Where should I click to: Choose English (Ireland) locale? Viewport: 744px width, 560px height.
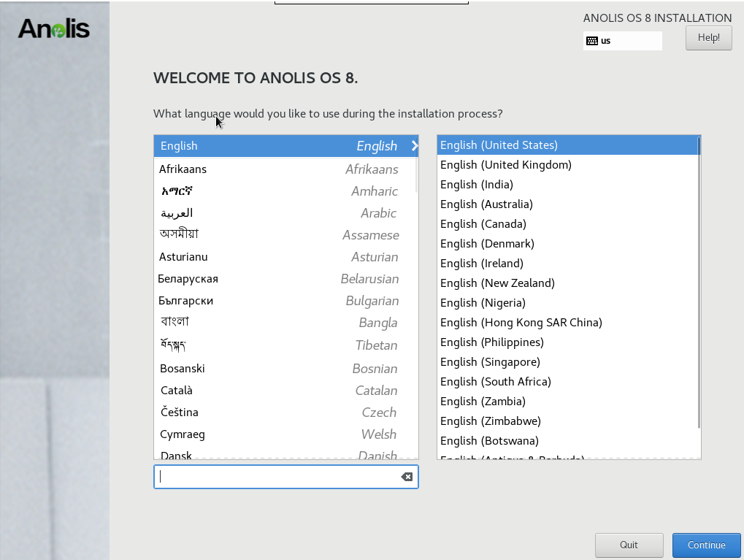tap(567, 263)
